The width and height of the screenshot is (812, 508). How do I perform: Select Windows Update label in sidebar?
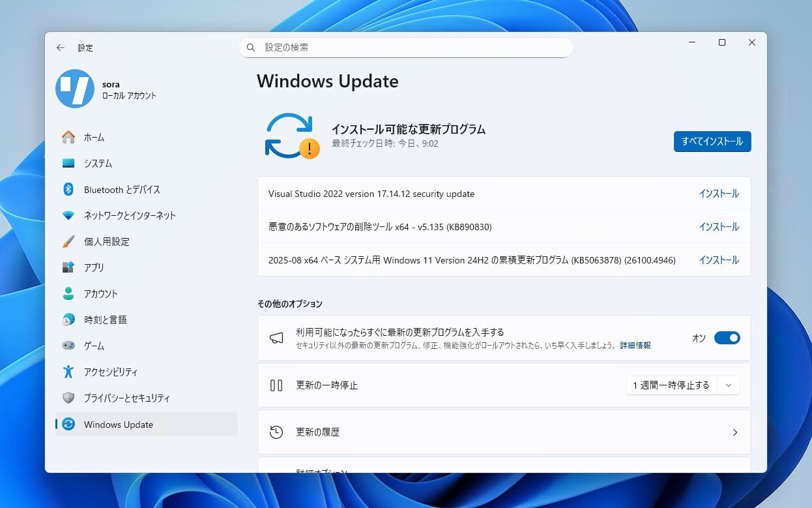pos(119,425)
